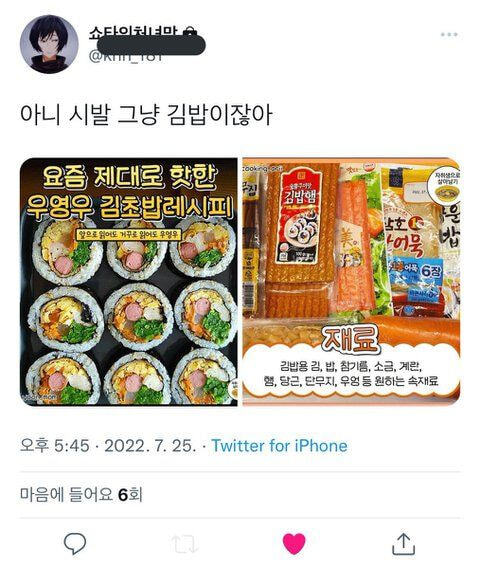The height and width of the screenshot is (569, 480).
Task: Click the Twitter for iPhone source link
Action: click(279, 446)
